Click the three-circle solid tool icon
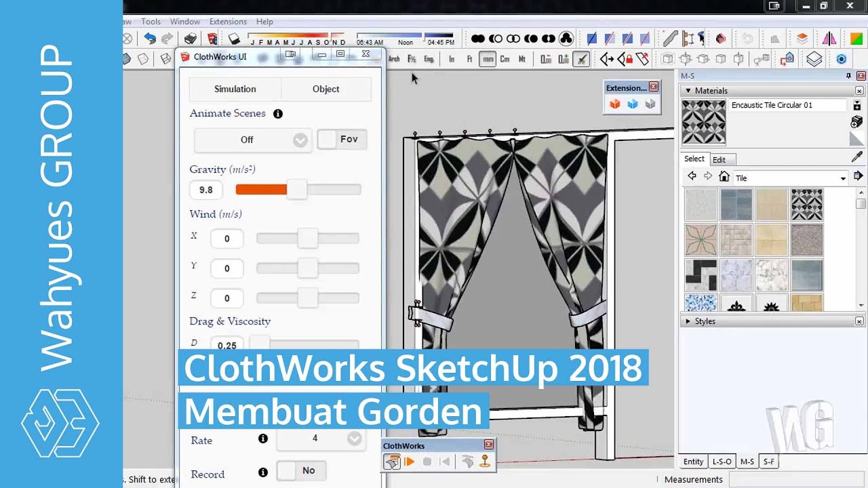 click(x=566, y=39)
